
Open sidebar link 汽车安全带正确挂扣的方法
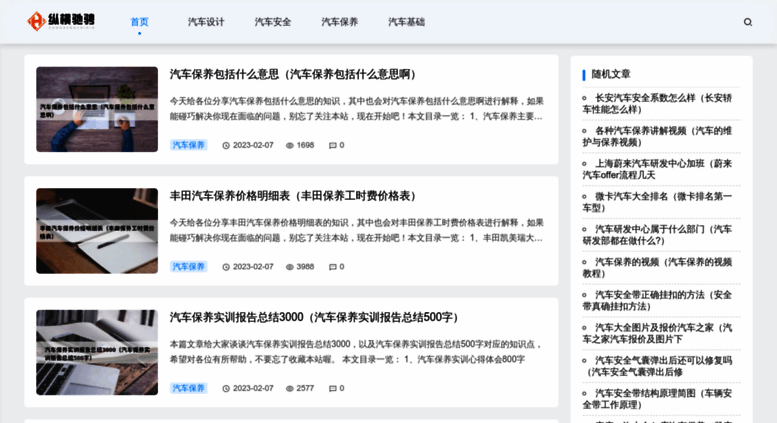[657, 301]
